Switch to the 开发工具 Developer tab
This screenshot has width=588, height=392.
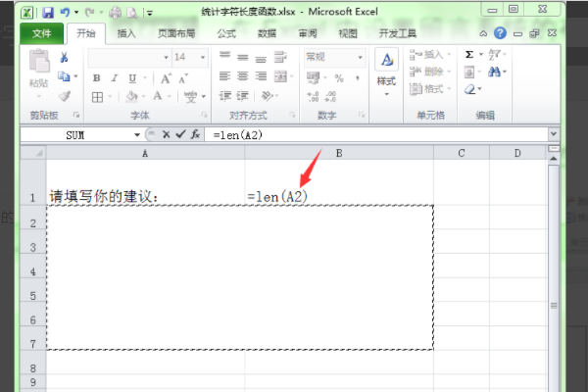398,33
